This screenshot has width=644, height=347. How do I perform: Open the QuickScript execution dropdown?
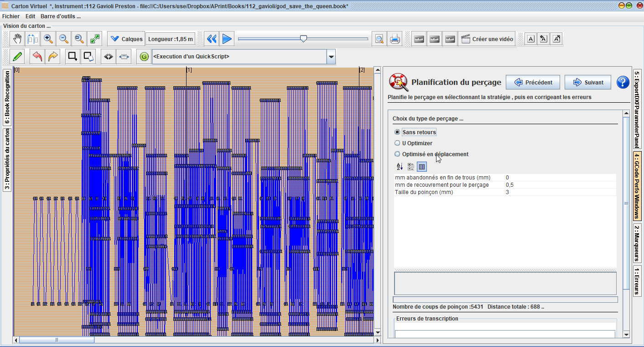(331, 57)
